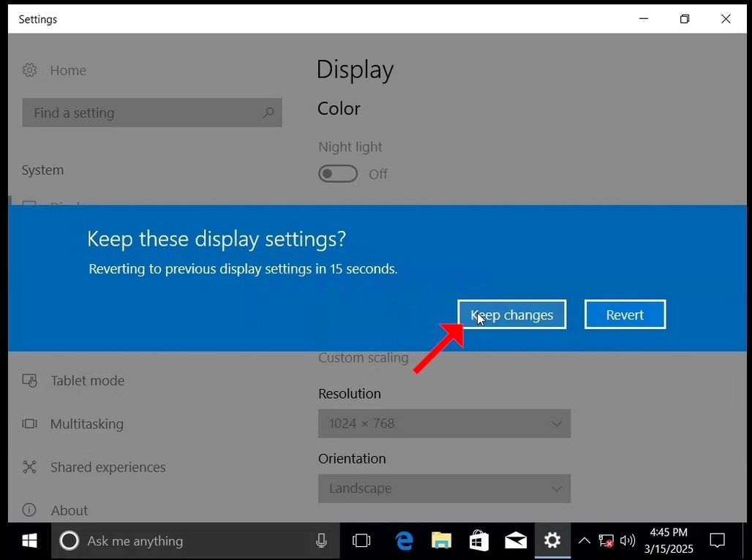Open the Action Center notification icon
The image size is (752, 560).
(718, 541)
